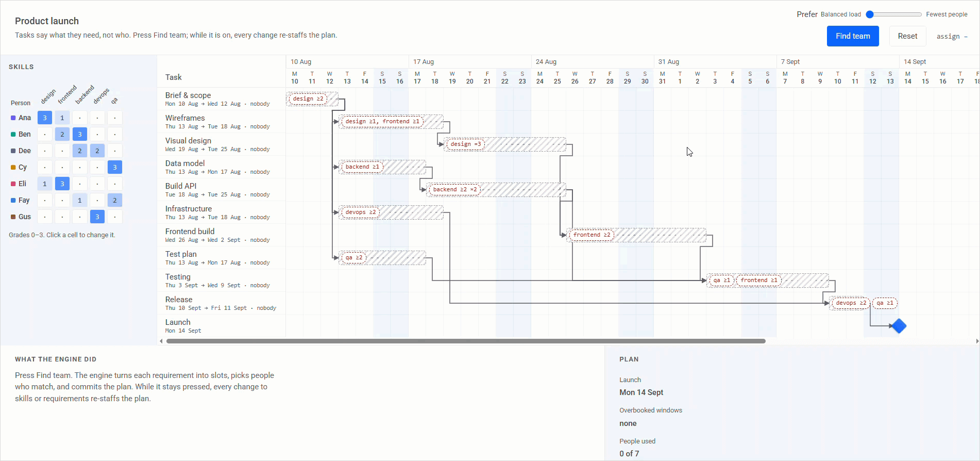
Task: Select the 'backend ≥1' chip on Data model
Action: click(x=362, y=167)
